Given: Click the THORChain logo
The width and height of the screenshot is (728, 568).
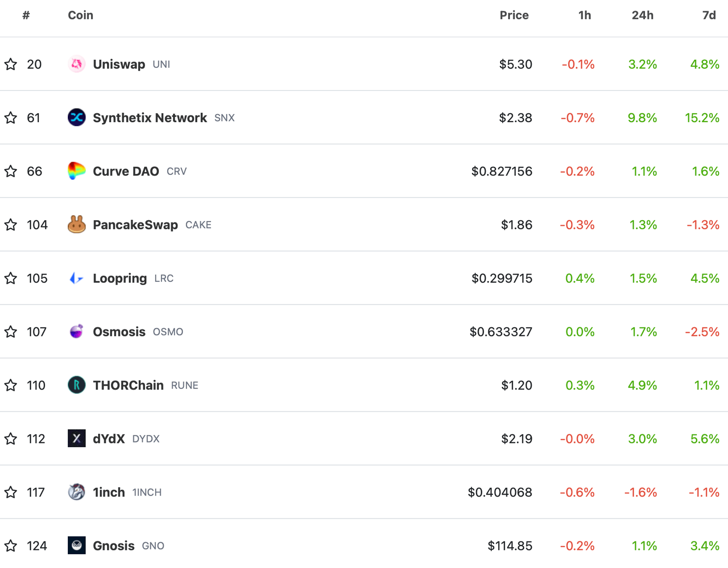Looking at the screenshot, I should [x=77, y=385].
